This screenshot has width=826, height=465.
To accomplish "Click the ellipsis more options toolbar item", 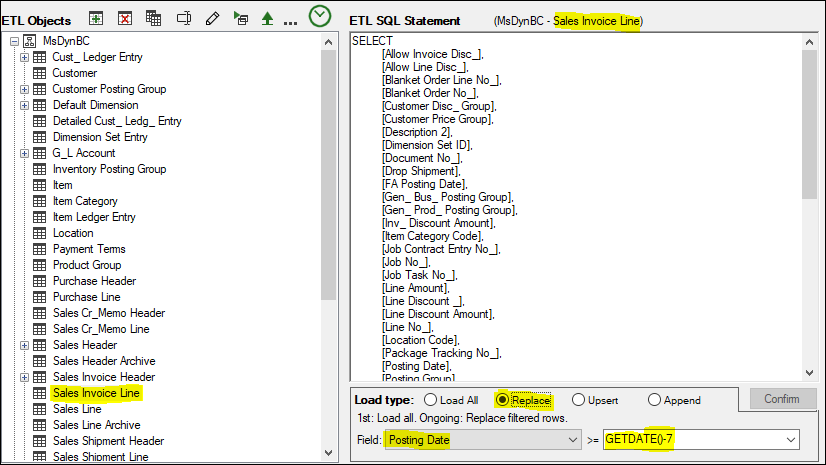I will [x=291, y=21].
